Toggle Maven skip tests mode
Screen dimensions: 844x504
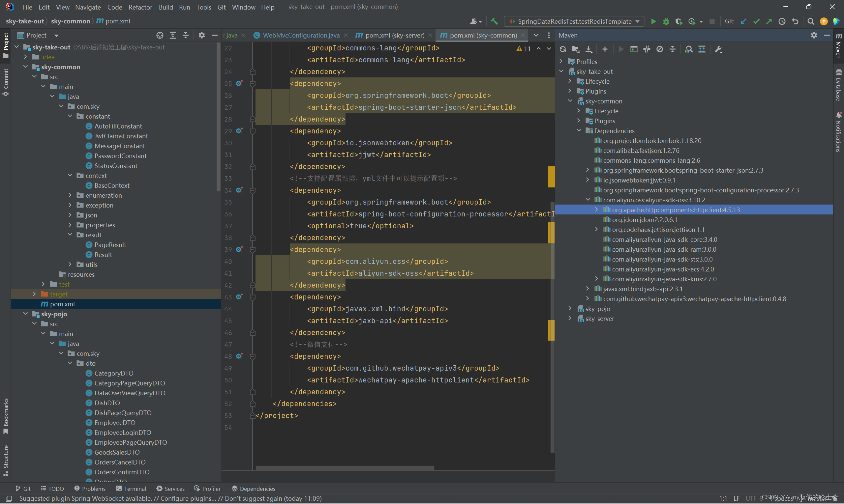[659, 49]
